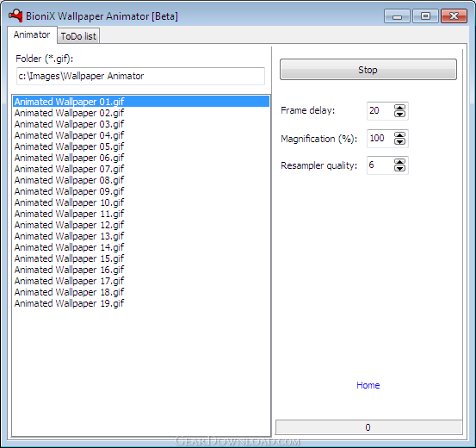Viewport: 476px width, 448px height.
Task: Click the BioniX app icon in title bar
Action: coord(15,16)
